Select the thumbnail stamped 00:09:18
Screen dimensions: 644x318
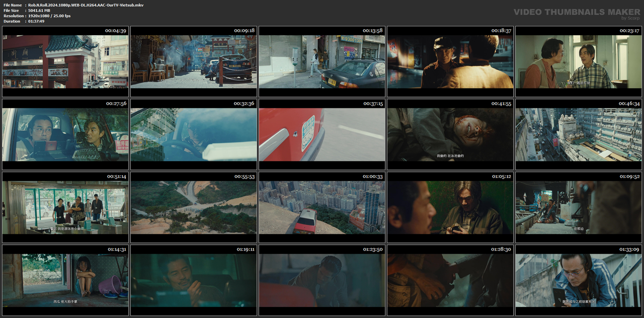coord(194,61)
